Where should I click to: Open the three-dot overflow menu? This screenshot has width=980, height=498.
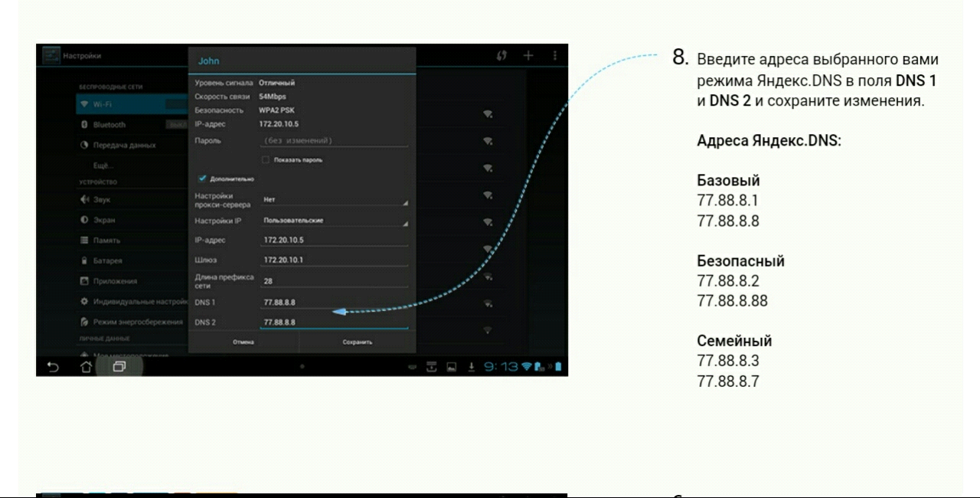tap(555, 56)
